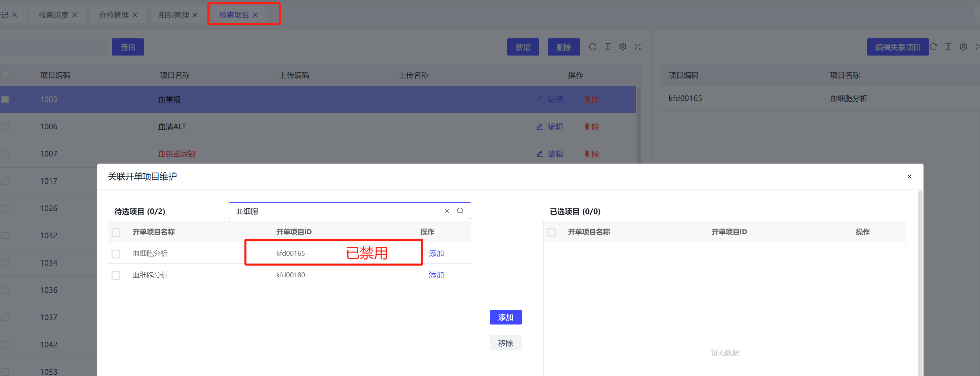Refresh the right linked-items table

coord(933,47)
